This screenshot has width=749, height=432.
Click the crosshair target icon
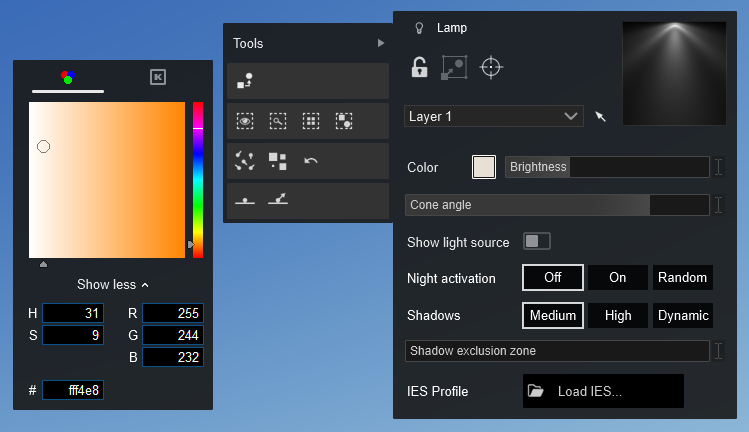coord(490,68)
